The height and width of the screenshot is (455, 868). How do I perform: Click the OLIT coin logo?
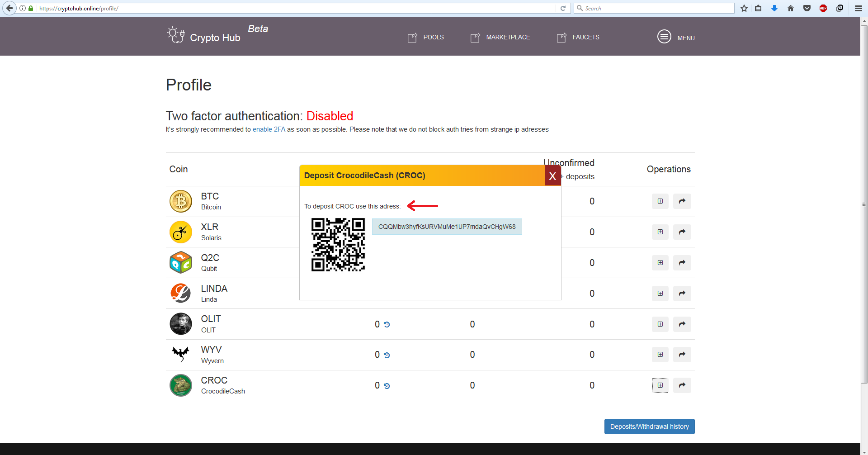tap(181, 324)
